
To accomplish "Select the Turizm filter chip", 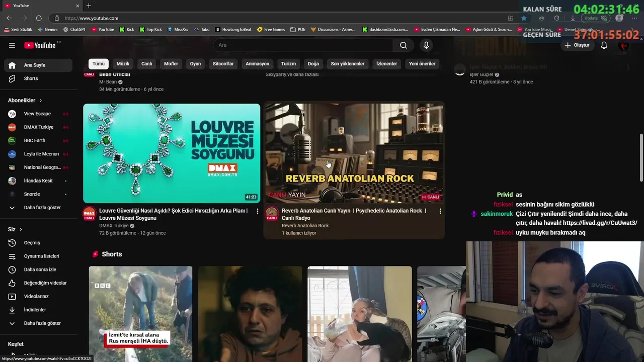I will pyautogui.click(x=288, y=64).
